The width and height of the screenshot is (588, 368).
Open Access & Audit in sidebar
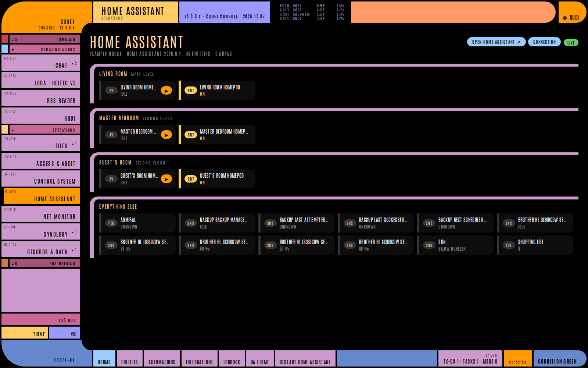41,161
